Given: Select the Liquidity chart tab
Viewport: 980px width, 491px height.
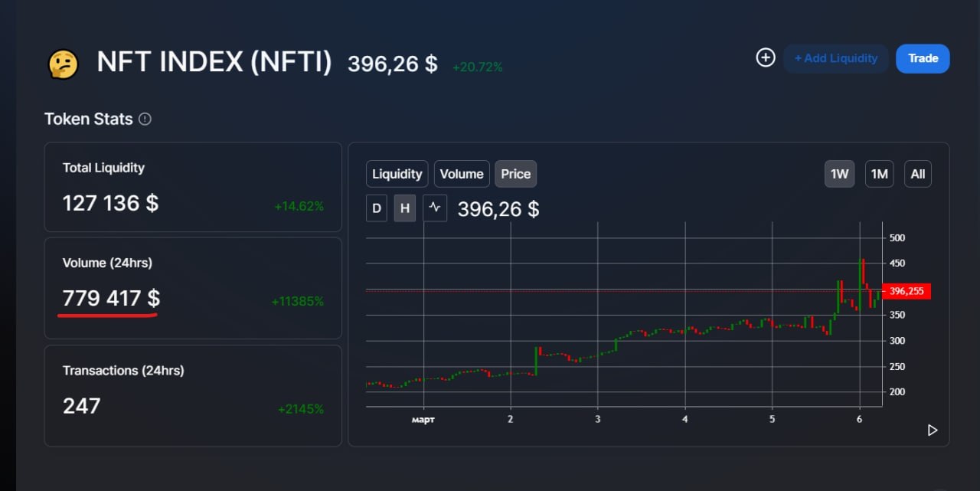Looking at the screenshot, I should point(397,174).
